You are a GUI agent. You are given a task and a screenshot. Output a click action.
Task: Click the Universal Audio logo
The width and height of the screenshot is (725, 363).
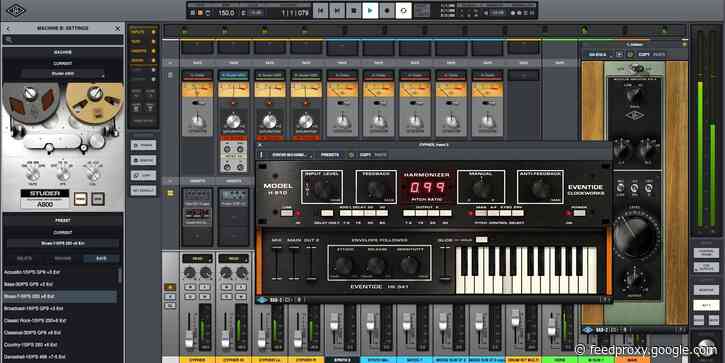[x=15, y=10]
